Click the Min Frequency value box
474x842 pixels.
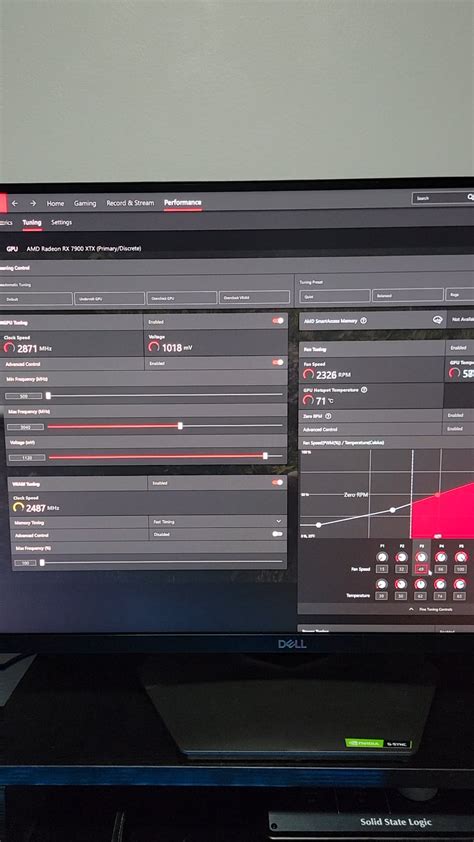tap(24, 396)
